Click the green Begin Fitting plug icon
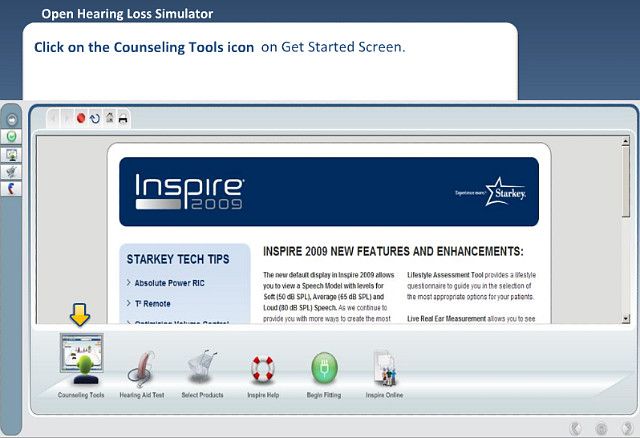Viewport: 640px width, 438px height. point(324,368)
